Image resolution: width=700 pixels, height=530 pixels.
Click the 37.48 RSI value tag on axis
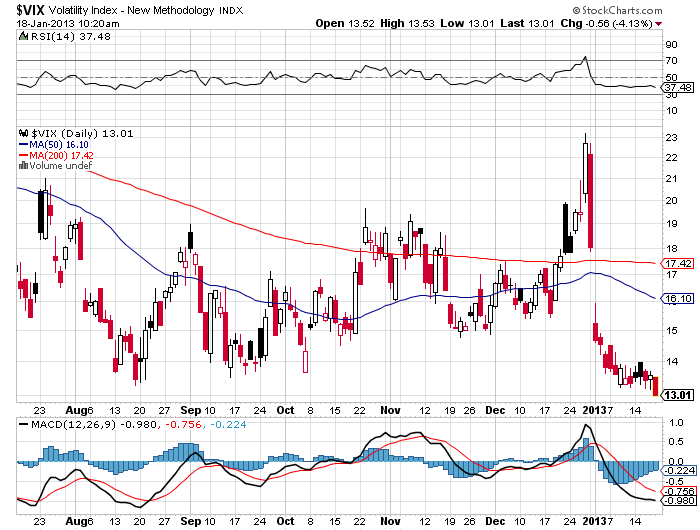click(x=678, y=87)
